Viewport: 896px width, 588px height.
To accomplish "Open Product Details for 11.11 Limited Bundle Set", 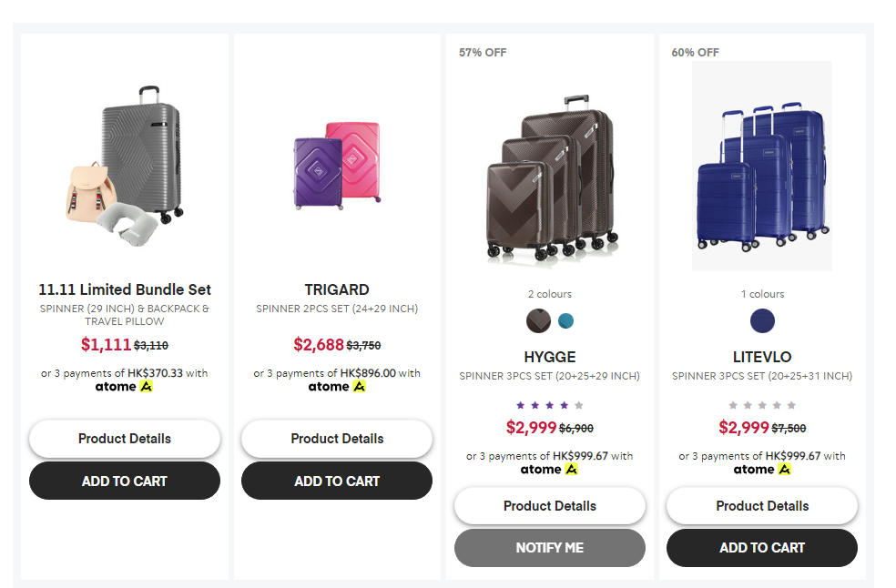I will point(125,439).
